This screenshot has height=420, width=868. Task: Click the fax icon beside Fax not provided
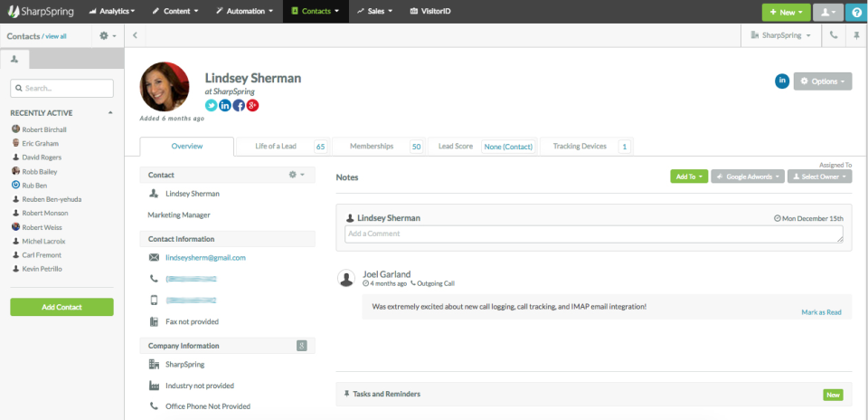tap(154, 321)
